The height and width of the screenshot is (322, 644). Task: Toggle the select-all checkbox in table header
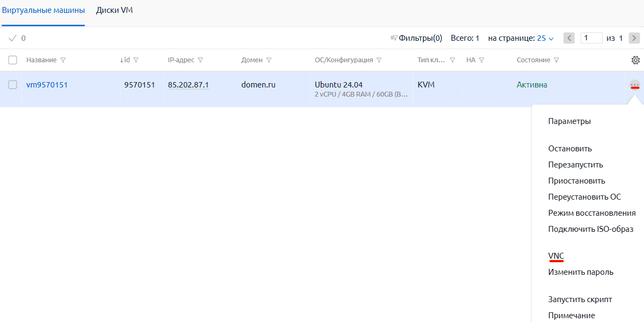(13, 60)
